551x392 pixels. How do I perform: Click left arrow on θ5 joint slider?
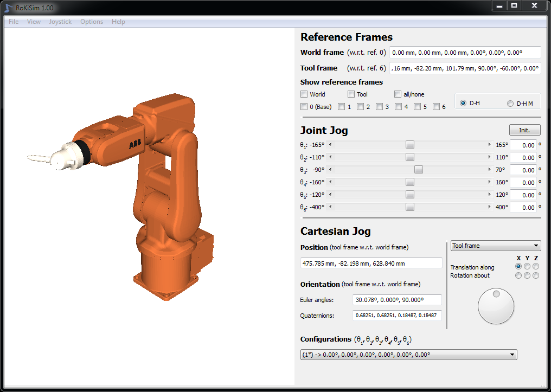[x=331, y=195]
